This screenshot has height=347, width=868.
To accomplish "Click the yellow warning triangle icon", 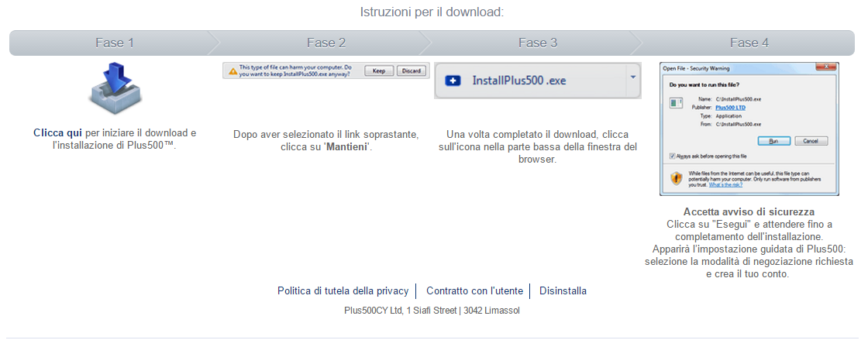I will [x=231, y=71].
